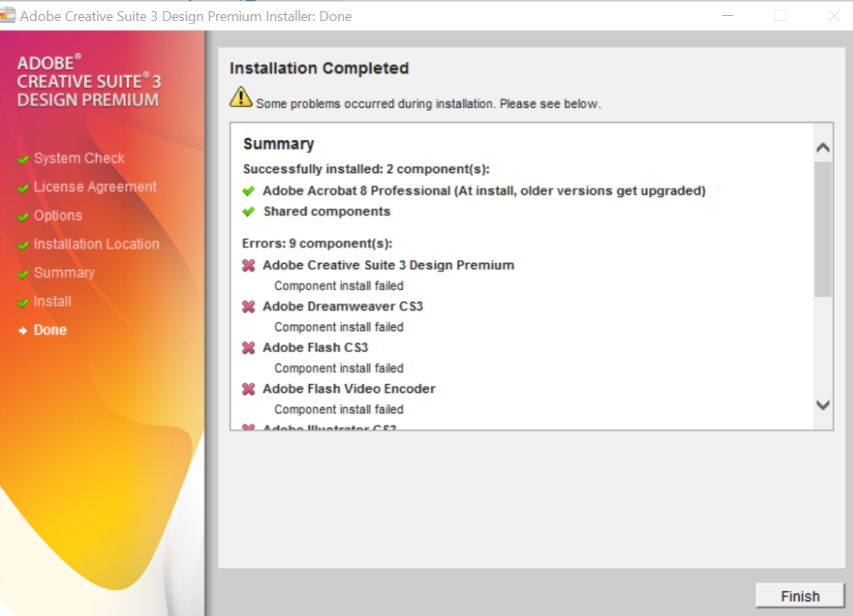853x616 pixels.
Task: Click the Adobe Creative Suite 3 Design Premium logo
Action: click(88, 81)
